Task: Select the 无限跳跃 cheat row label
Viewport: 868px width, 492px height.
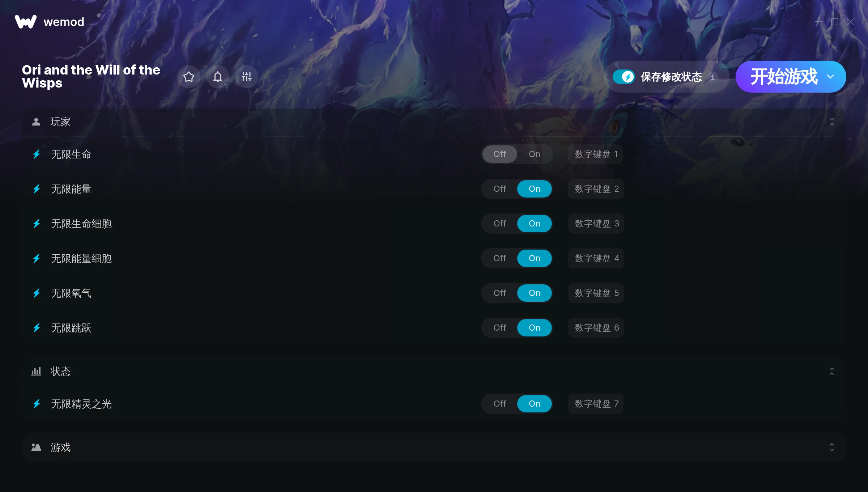Action: click(71, 328)
